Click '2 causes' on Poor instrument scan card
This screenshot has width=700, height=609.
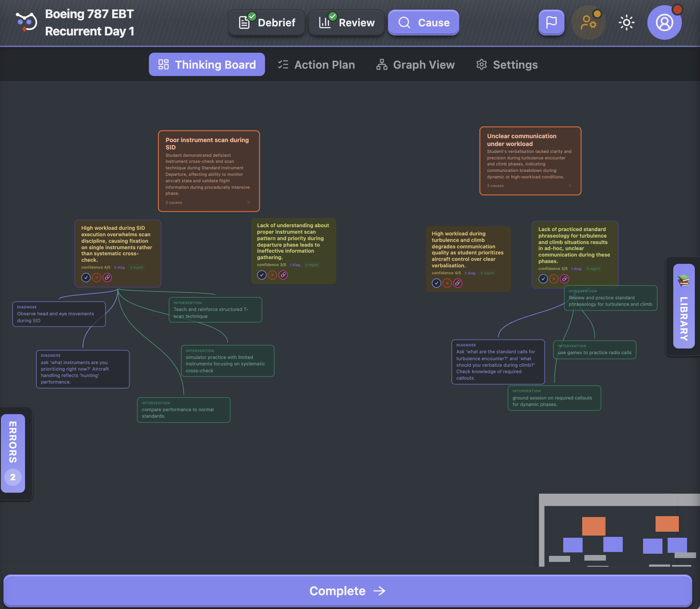tap(174, 203)
